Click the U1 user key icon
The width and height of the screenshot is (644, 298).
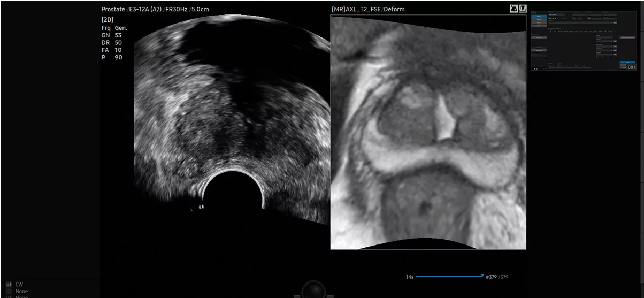point(9,285)
